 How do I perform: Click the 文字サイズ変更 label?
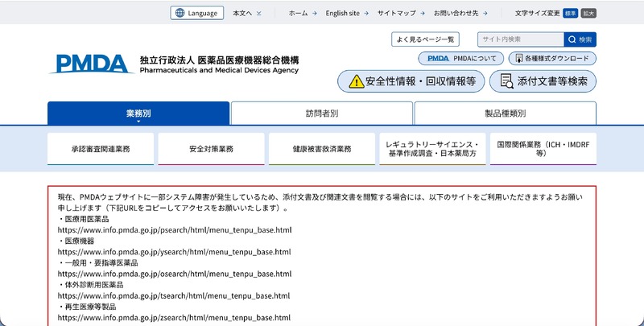click(x=537, y=13)
